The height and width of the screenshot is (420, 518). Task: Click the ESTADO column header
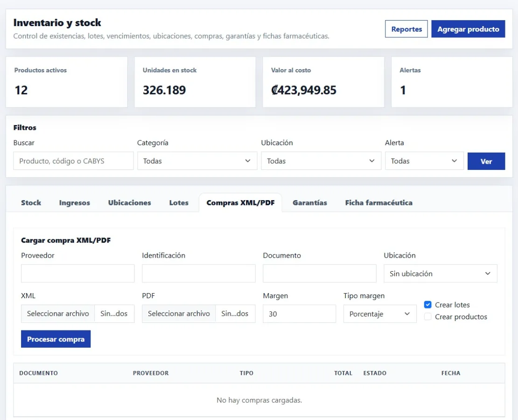375,373
